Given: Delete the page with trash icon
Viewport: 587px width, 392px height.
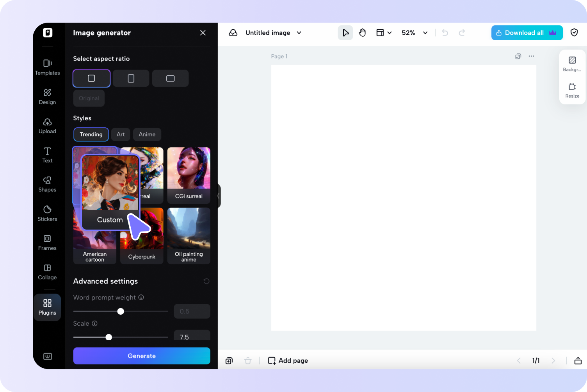Looking at the screenshot, I should pos(248,361).
